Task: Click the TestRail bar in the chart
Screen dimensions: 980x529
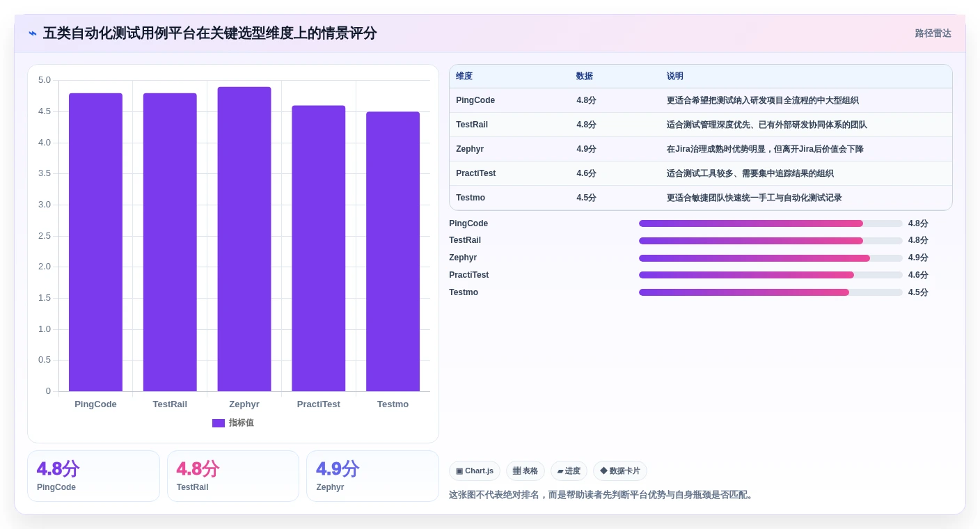Action: click(x=170, y=242)
